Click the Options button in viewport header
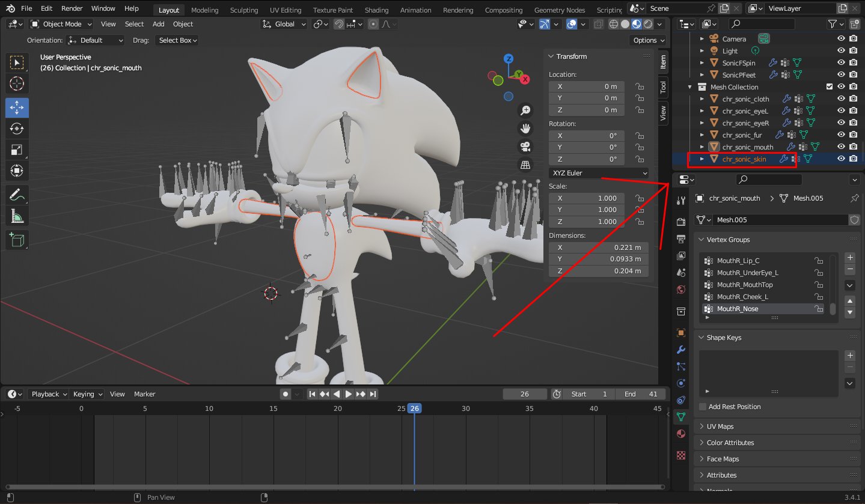Screen dimensions: 865x504 tap(649, 40)
